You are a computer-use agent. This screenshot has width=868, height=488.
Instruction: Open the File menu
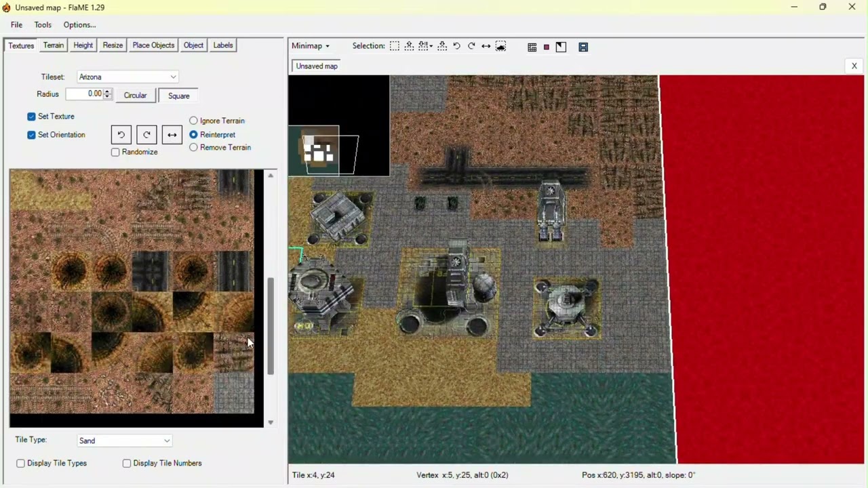pos(16,25)
